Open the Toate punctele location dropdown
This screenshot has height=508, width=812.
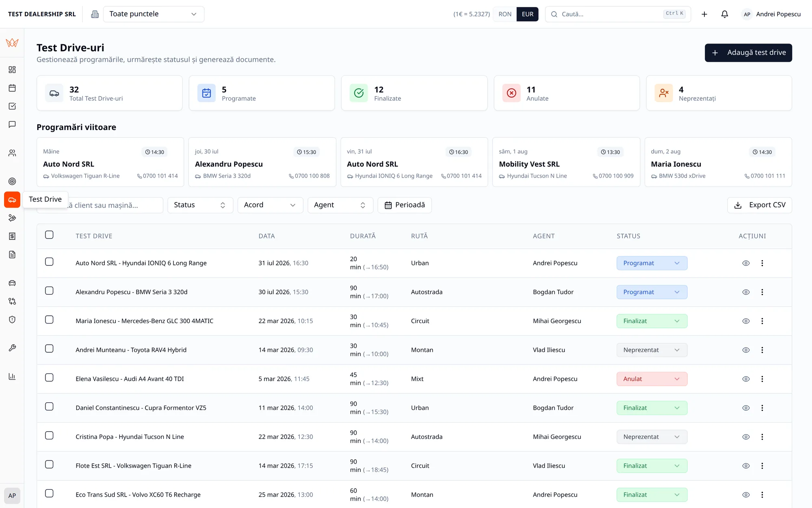tap(153, 14)
